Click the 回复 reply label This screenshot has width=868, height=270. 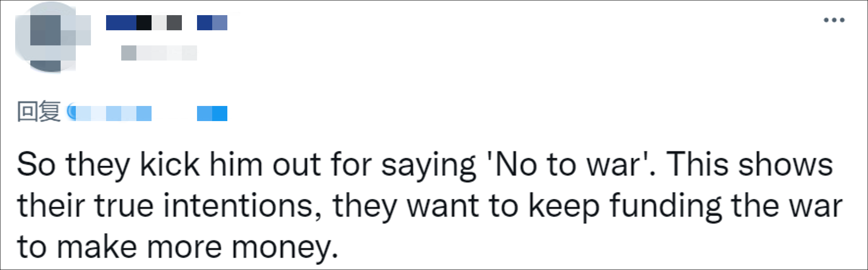[x=39, y=112]
